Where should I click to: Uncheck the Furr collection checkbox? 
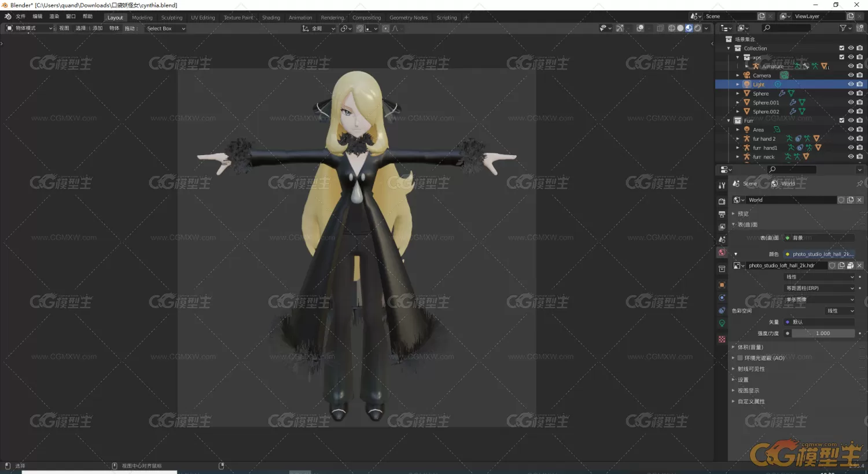[842, 120]
